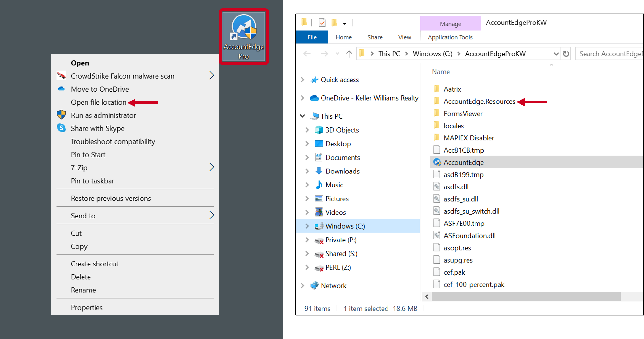This screenshot has height=339, width=644.
Task: Open the address bar history dropdown
Action: [x=556, y=54]
